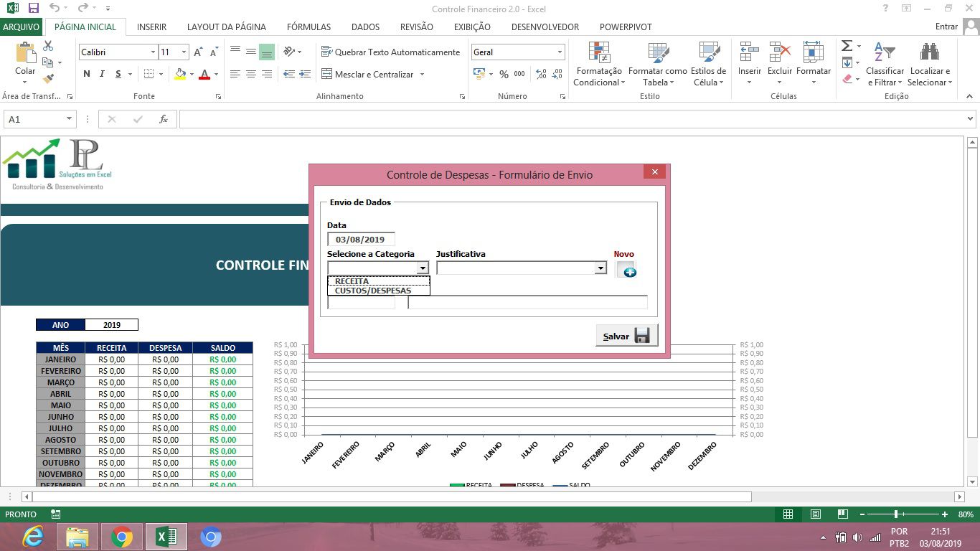Click the AutoSum sigma icon

click(x=847, y=46)
